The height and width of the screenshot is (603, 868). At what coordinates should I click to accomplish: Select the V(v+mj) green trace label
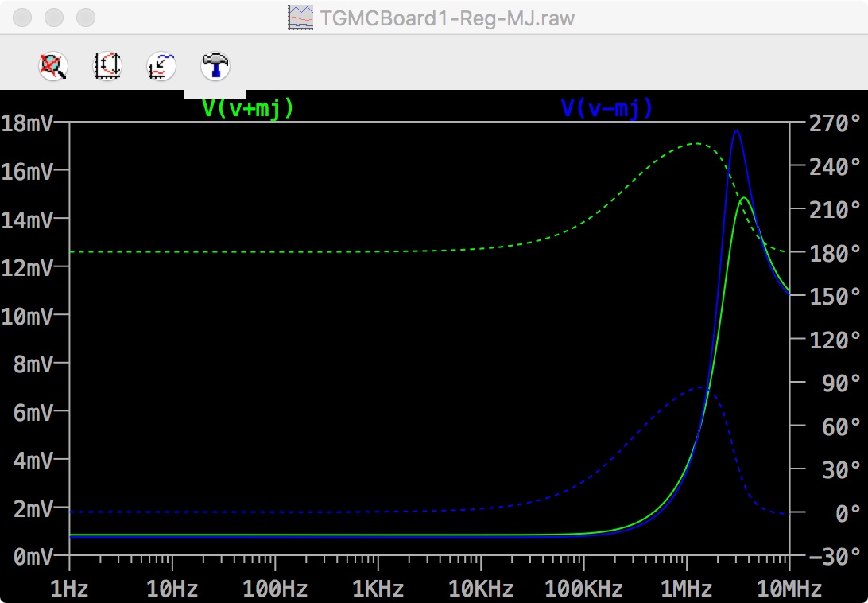point(249,108)
